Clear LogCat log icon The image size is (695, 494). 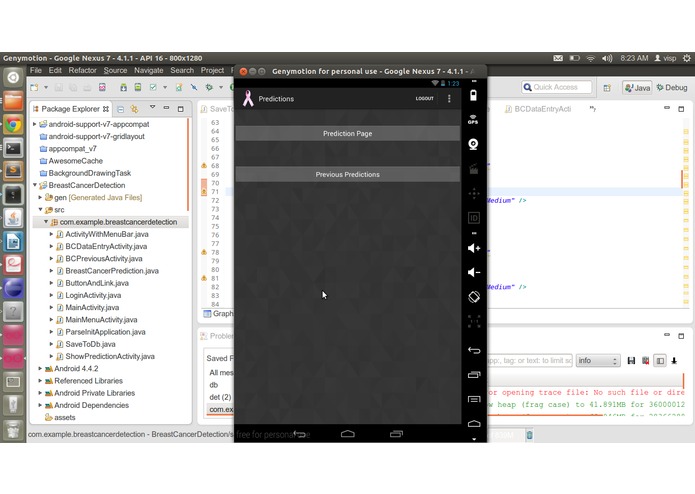645,361
